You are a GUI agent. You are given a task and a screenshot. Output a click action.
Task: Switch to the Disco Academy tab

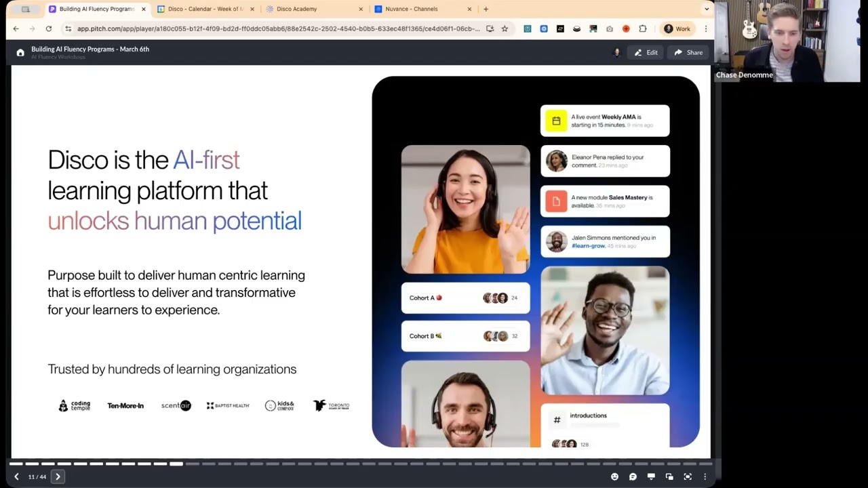tap(314, 9)
